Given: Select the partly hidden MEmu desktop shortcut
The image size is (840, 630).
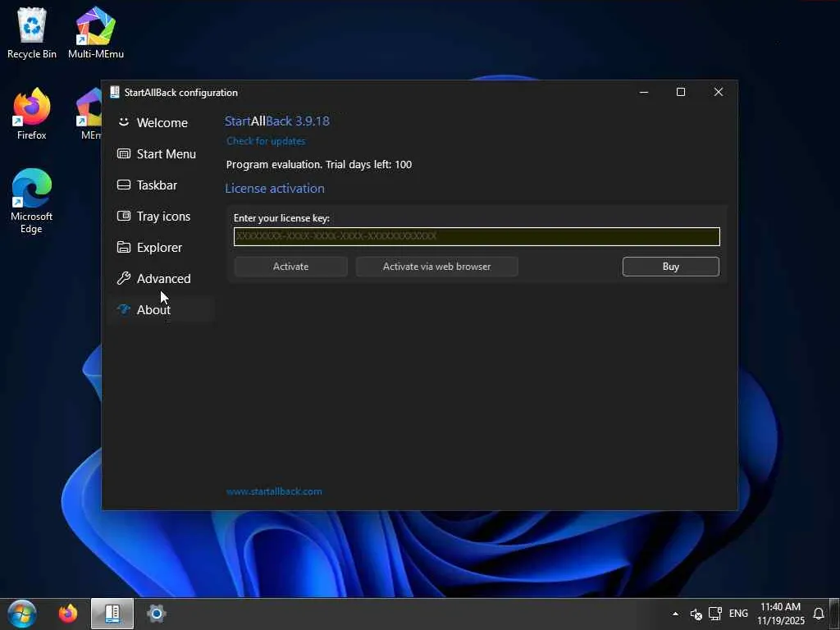Looking at the screenshot, I should click(x=89, y=114).
